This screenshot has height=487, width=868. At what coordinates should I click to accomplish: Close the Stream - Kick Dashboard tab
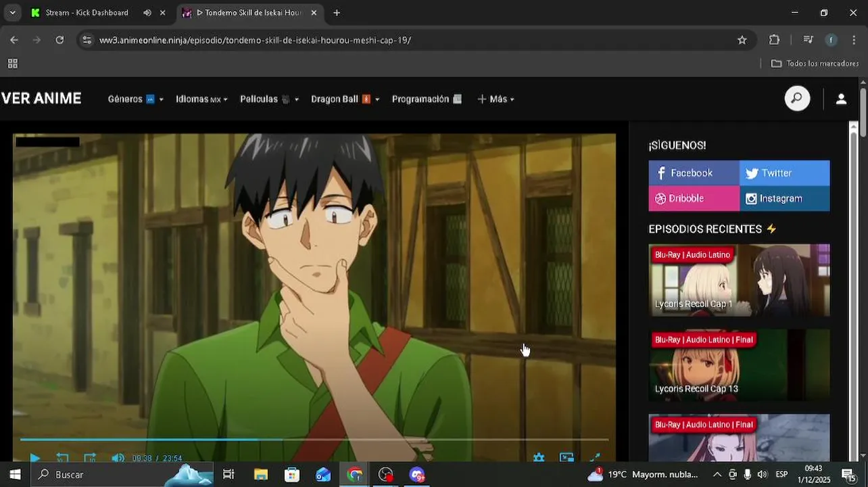[x=162, y=12]
